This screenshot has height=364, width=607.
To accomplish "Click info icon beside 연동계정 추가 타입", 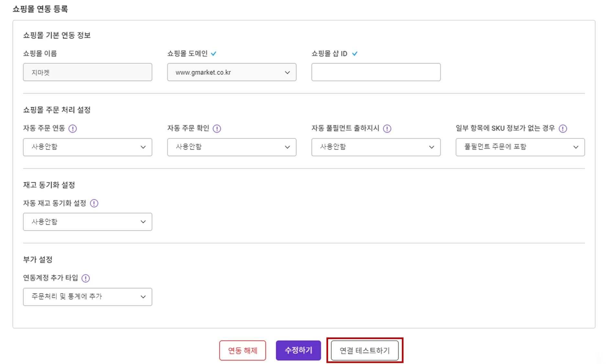I will click(86, 278).
